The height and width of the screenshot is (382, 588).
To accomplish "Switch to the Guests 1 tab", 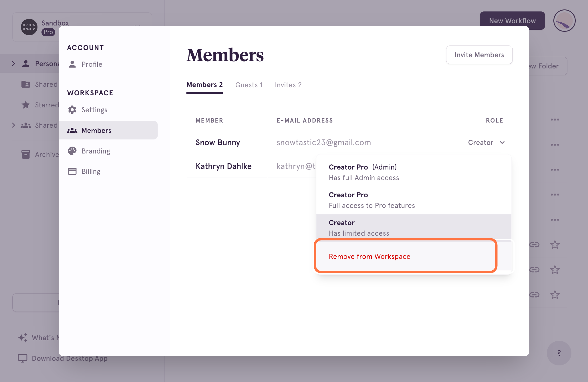I will (249, 85).
